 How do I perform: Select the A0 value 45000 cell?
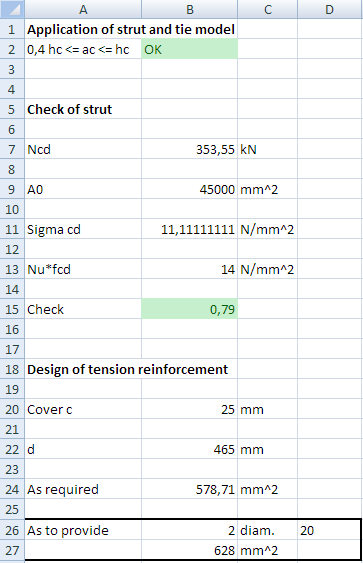tap(190, 189)
